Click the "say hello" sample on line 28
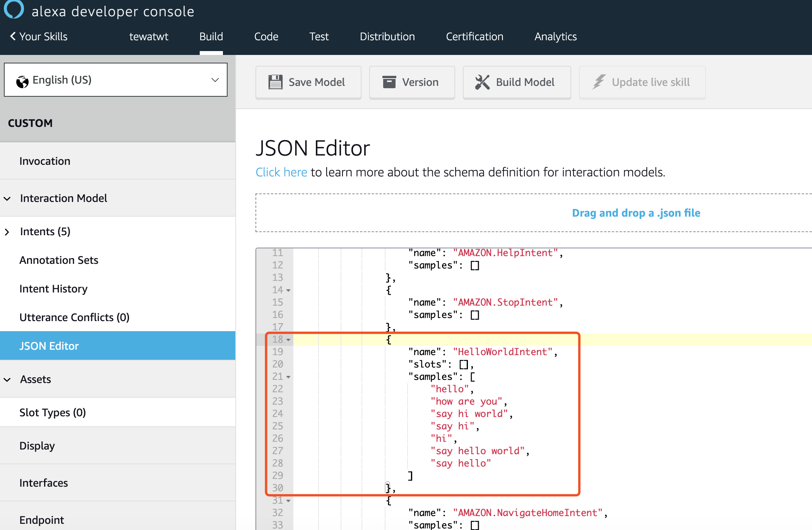 [x=461, y=463]
